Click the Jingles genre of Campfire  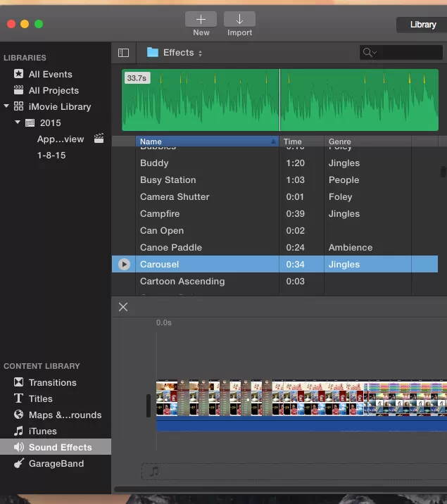(x=344, y=214)
